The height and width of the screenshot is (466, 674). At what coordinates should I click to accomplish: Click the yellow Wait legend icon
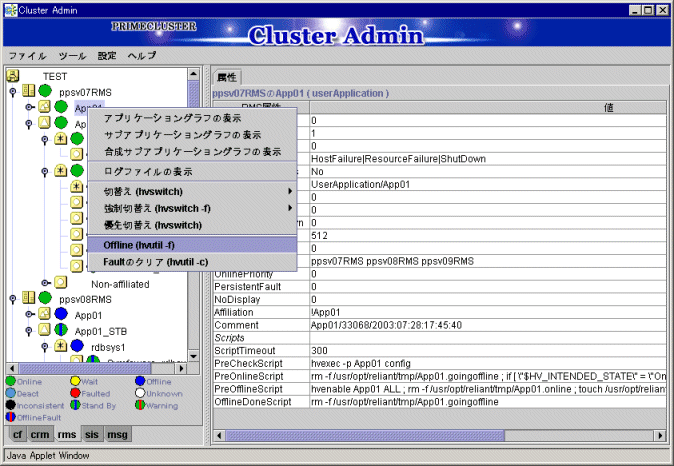click(x=75, y=381)
